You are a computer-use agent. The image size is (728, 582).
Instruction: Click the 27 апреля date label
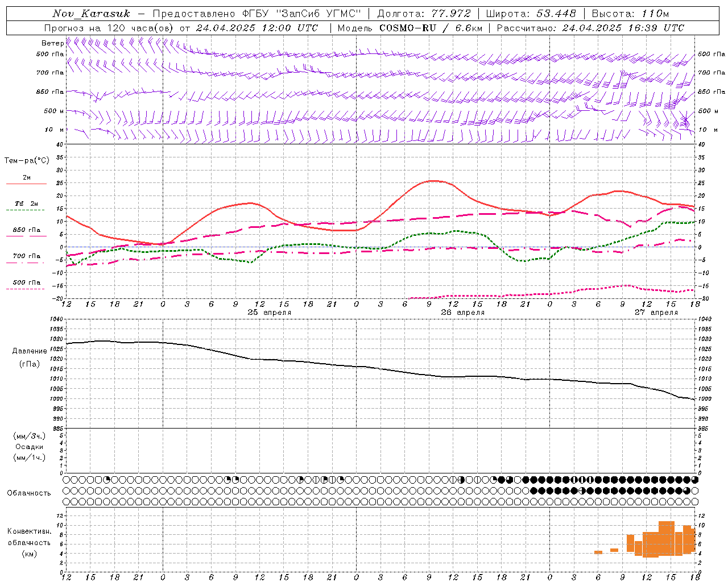click(656, 313)
